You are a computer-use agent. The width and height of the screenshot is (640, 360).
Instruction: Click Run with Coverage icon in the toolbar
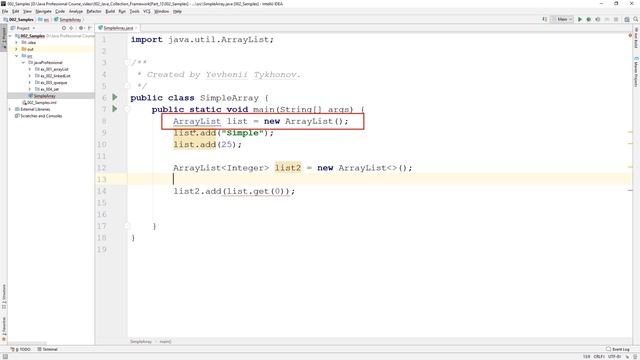tap(598, 19)
